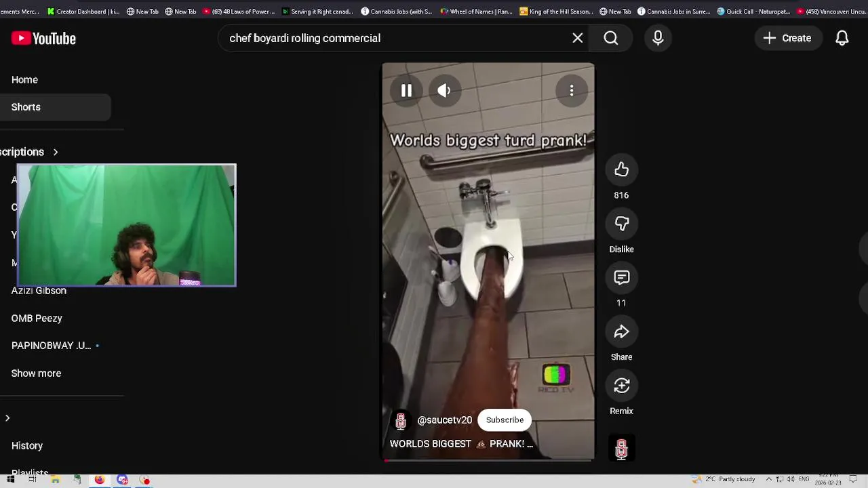
Task: Switch to the Cannabis Jobs in Surrey tab
Action: (x=674, y=12)
